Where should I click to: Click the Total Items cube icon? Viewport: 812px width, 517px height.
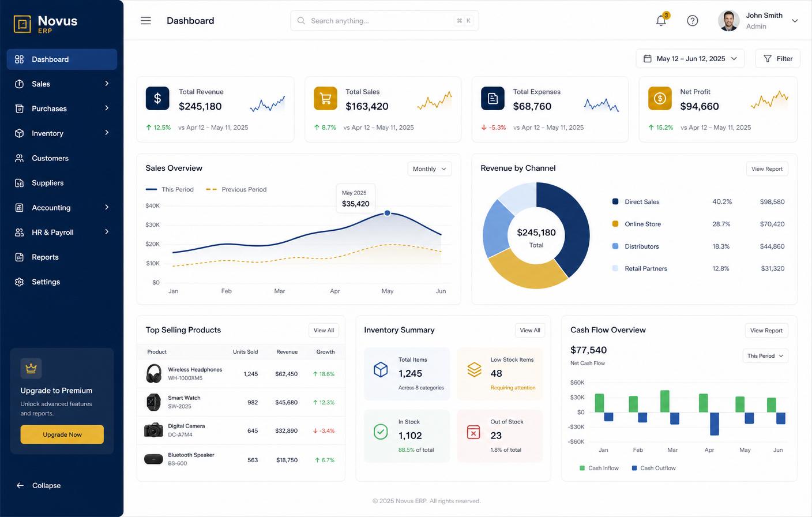(381, 369)
